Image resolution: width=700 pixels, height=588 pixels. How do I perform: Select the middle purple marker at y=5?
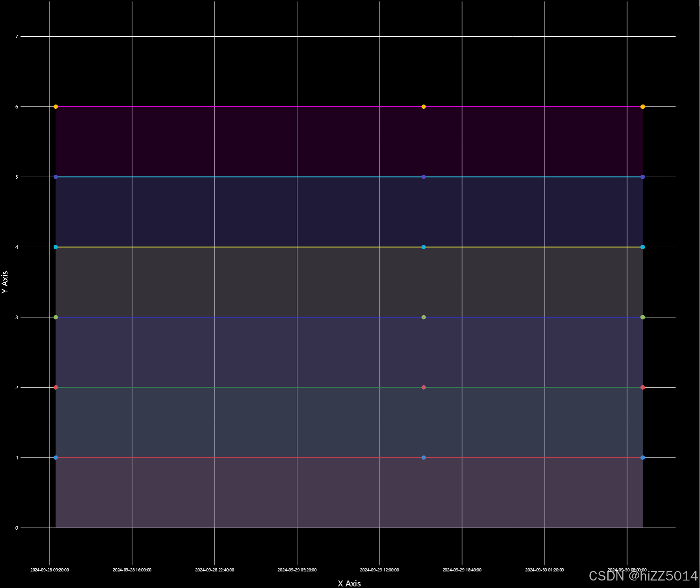[424, 177]
